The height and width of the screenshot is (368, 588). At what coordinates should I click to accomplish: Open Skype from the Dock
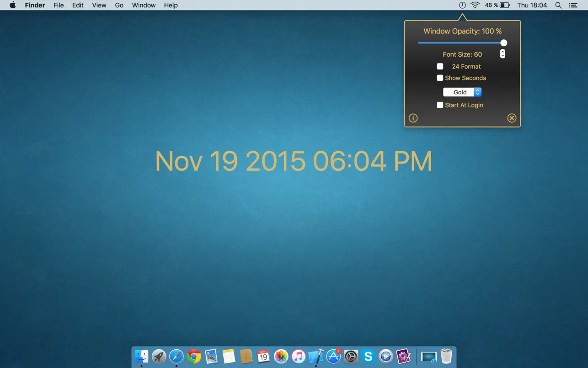click(368, 356)
